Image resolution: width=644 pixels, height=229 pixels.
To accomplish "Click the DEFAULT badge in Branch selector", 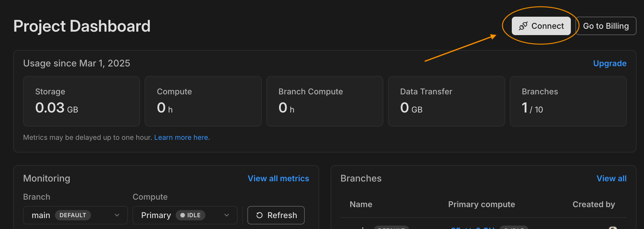I will [73, 215].
